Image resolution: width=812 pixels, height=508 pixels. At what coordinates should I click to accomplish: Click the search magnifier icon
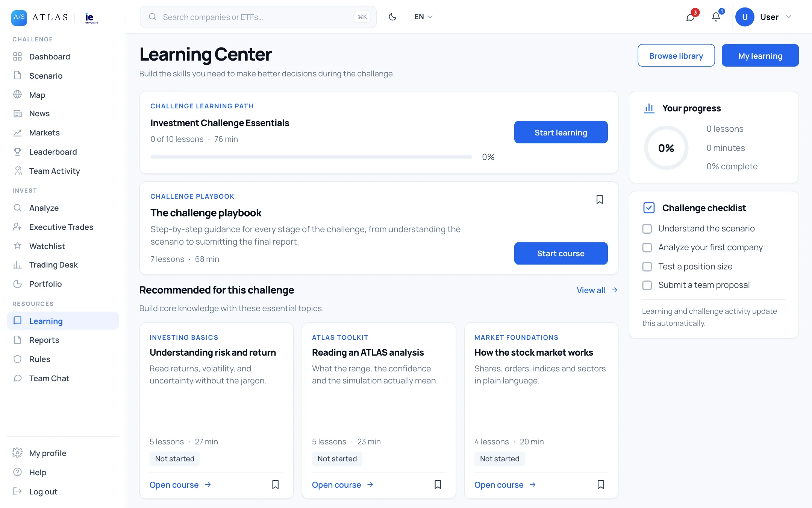click(152, 17)
